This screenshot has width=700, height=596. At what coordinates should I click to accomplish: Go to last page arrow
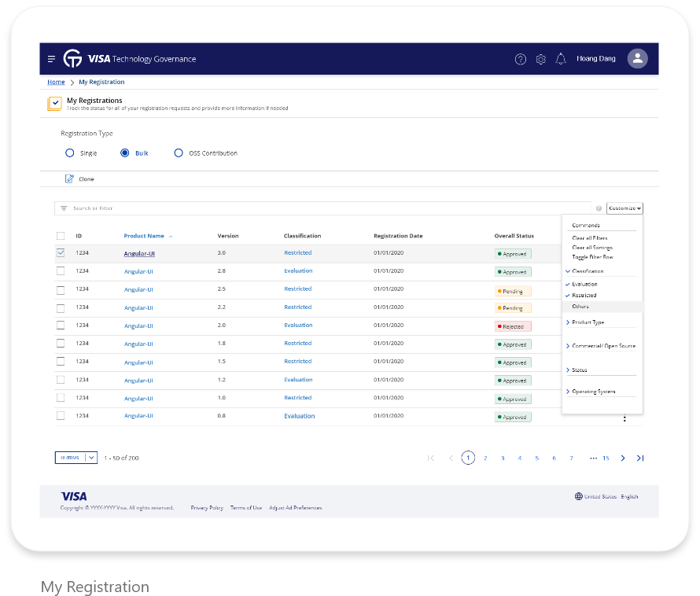[x=640, y=458]
